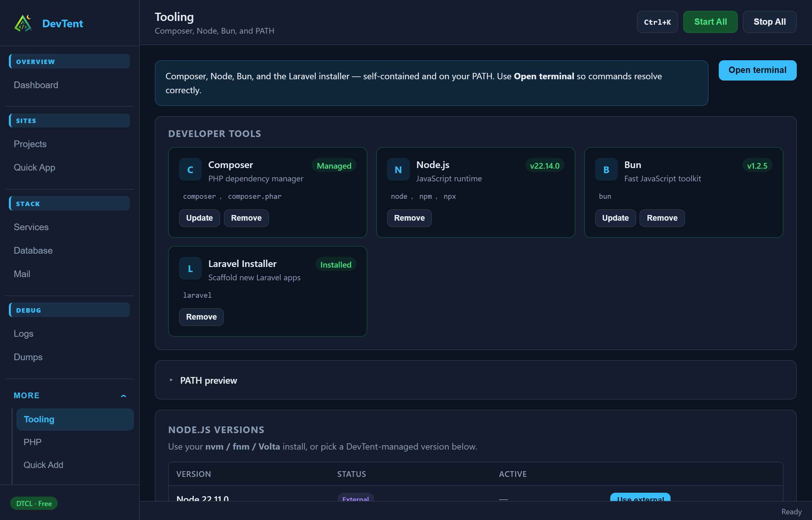Viewport: 812px width, 520px height.
Task: Open the Dashboard page
Action: click(36, 85)
